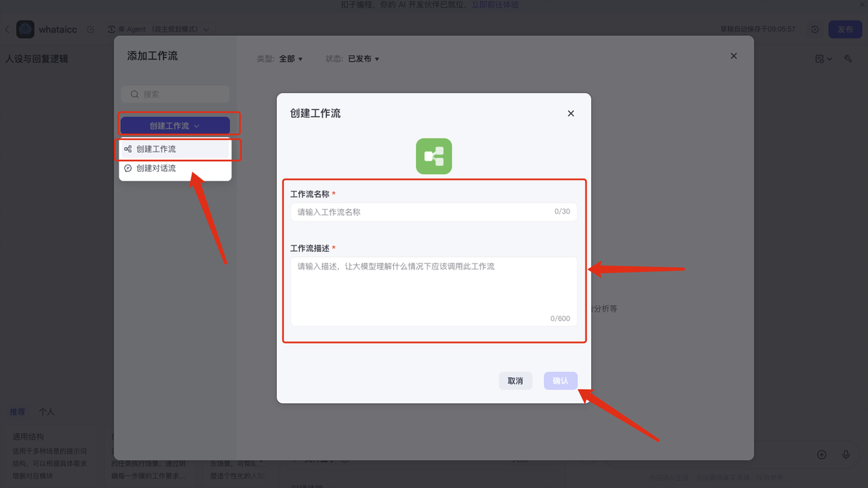This screenshot has height=488, width=868.
Task: Open the version history clock icon
Action: (x=815, y=29)
